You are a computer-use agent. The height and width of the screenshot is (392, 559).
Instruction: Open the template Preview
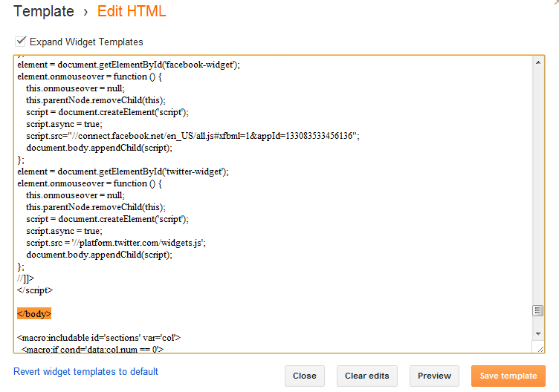tap(434, 376)
